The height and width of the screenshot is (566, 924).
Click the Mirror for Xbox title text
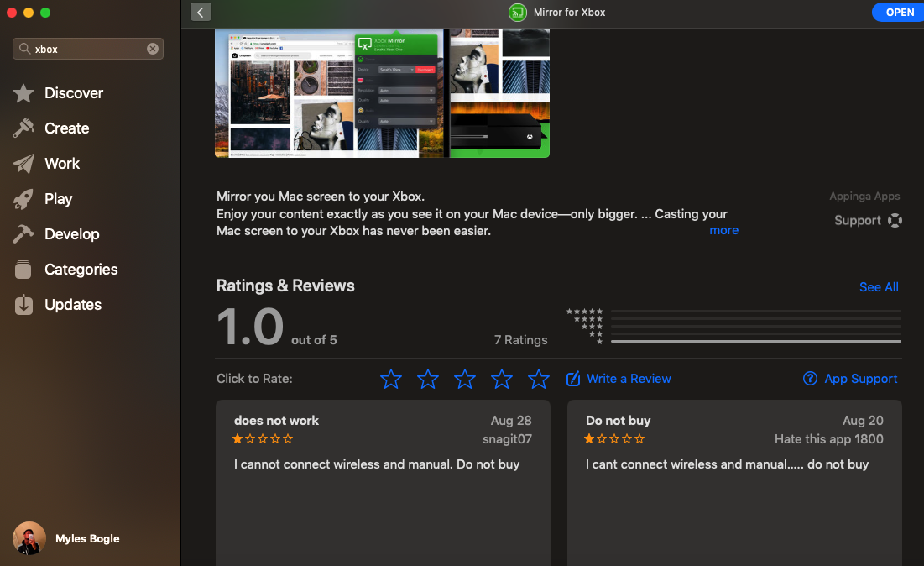pyautogui.click(x=569, y=13)
